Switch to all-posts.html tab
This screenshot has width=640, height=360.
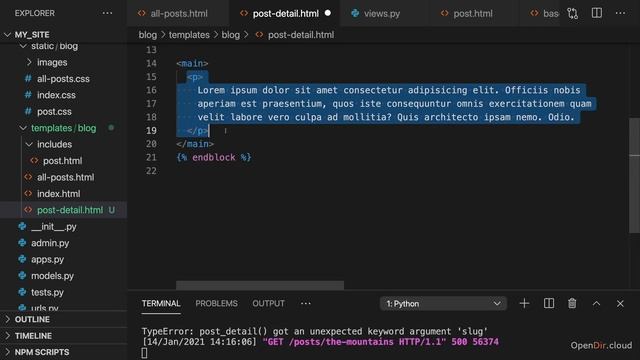(179, 13)
